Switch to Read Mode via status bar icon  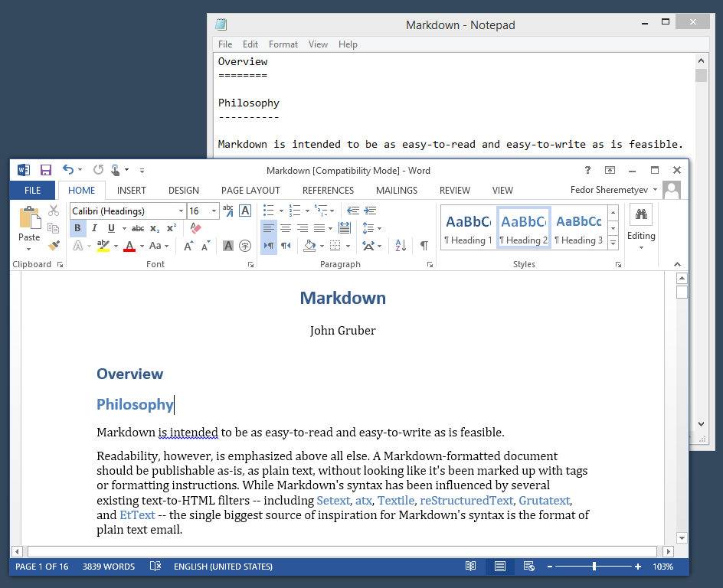pos(470,567)
